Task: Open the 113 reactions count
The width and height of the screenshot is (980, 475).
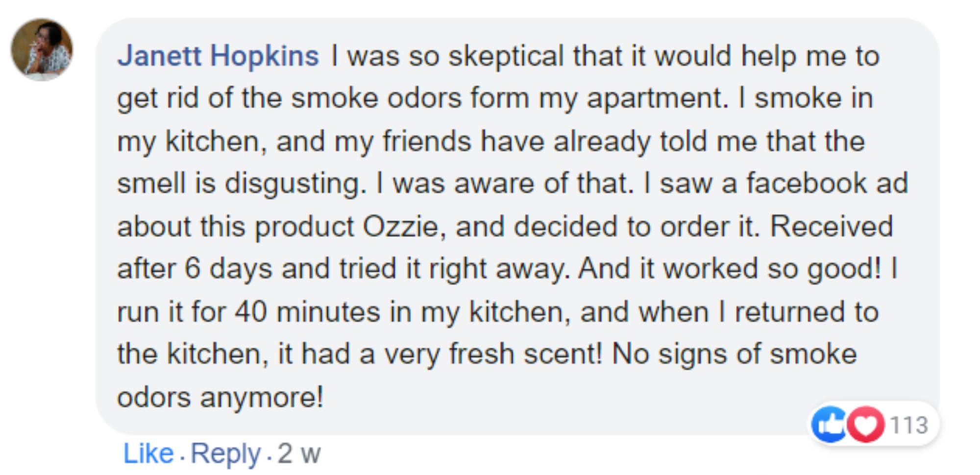Action: (x=909, y=425)
